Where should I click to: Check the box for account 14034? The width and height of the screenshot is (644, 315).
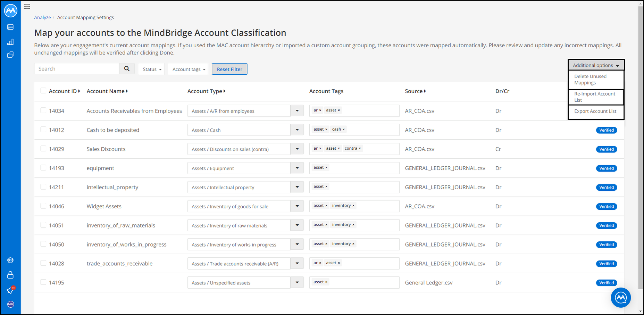point(43,110)
